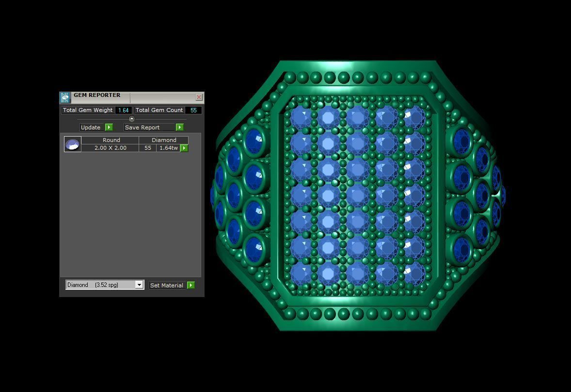Image resolution: width=571 pixels, height=392 pixels.
Task: Click the 'Total Gem Weight' label
Action: (88, 110)
